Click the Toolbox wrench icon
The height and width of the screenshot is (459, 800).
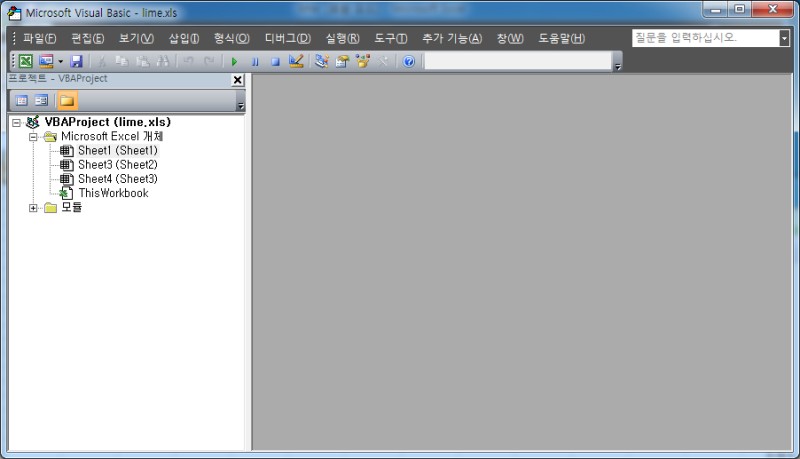coord(383,61)
